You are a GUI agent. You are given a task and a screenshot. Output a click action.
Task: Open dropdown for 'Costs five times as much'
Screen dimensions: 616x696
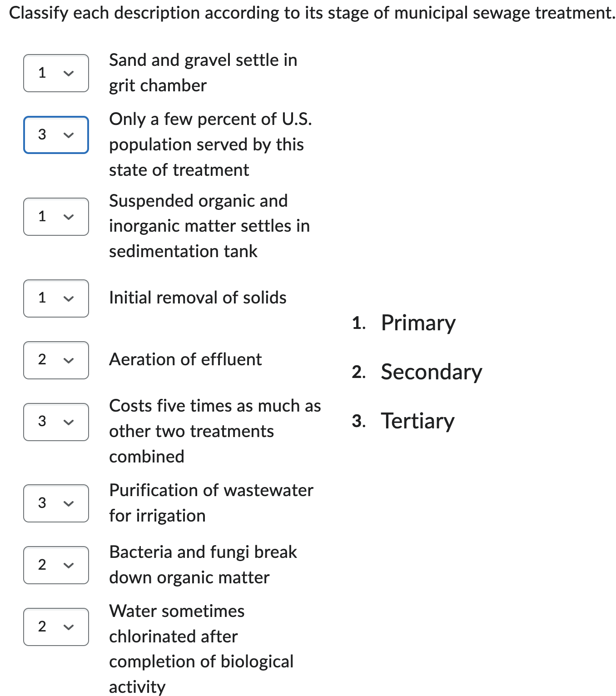(x=56, y=422)
